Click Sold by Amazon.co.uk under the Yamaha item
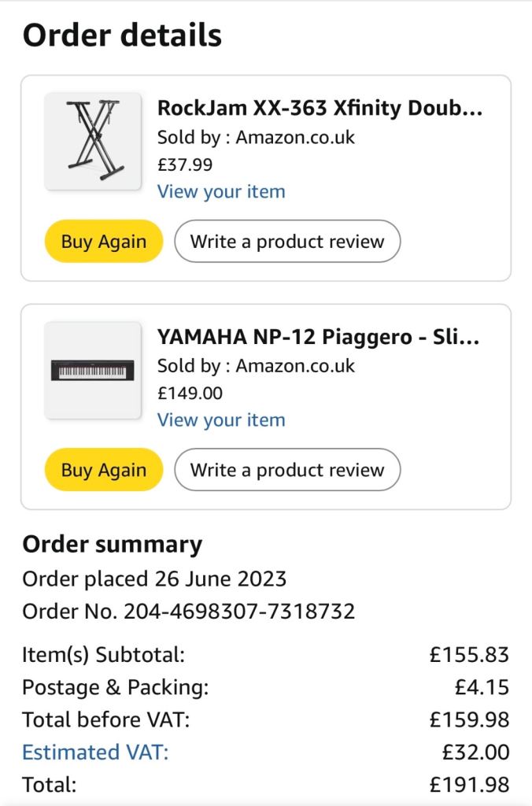Image resolution: width=532 pixels, height=806 pixels. pyautogui.click(x=256, y=365)
